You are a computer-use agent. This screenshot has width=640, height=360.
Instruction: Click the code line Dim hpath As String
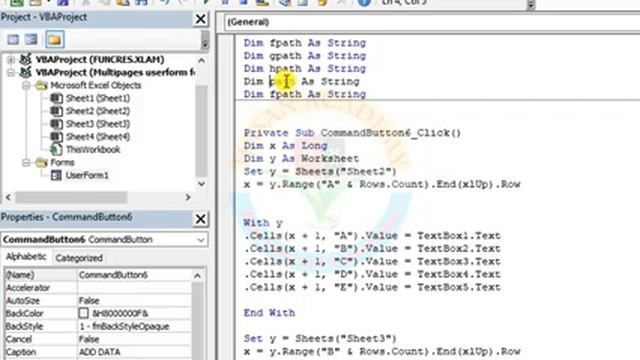click(305, 69)
